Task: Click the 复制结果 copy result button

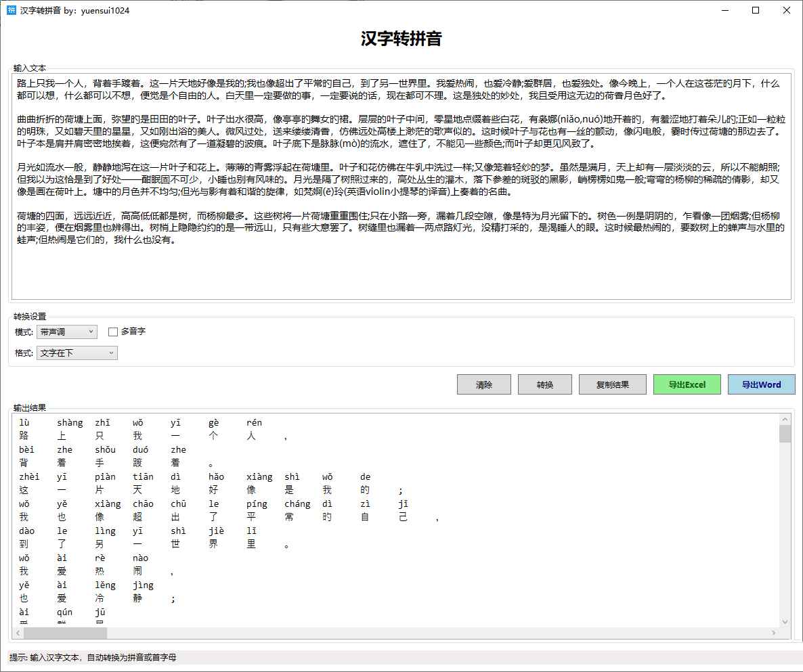Action: pyautogui.click(x=611, y=384)
